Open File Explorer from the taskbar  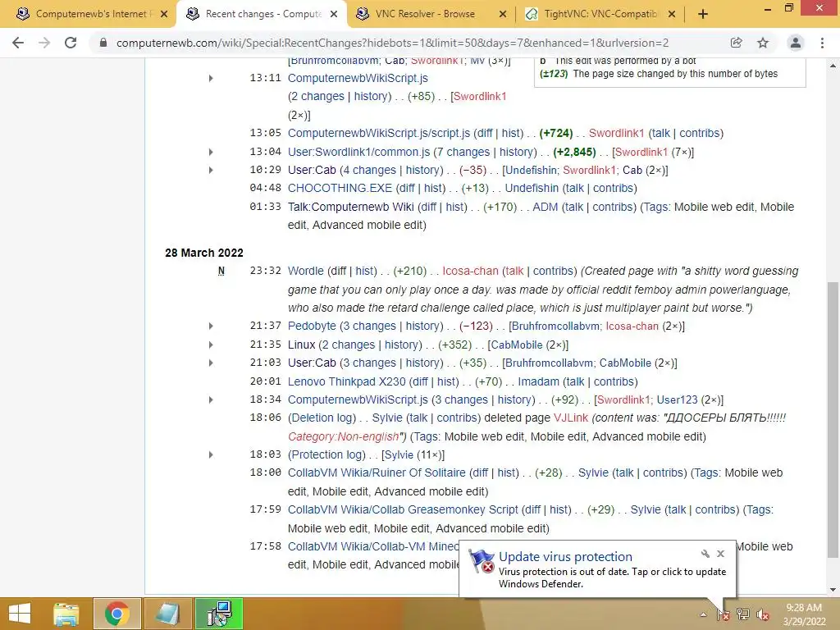[66, 614]
